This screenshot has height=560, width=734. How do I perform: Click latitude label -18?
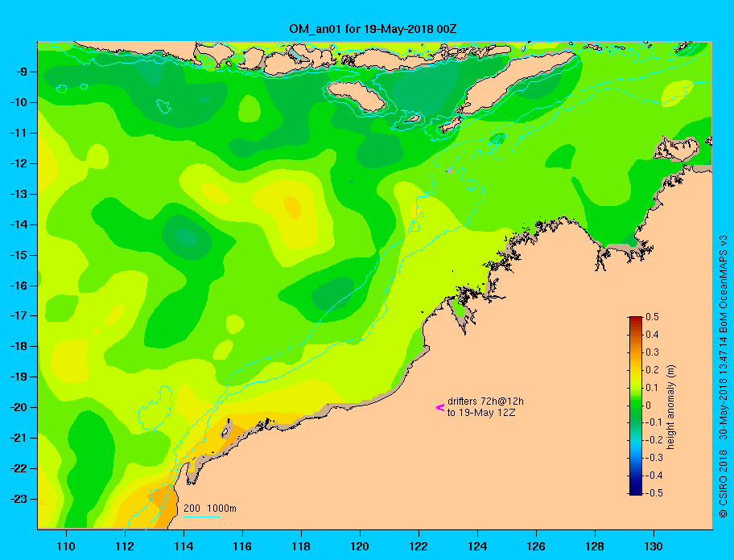(x=19, y=346)
